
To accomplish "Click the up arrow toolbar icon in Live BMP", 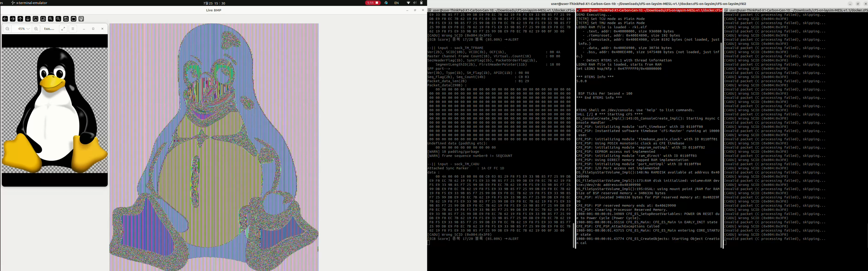I will (x=20, y=19).
